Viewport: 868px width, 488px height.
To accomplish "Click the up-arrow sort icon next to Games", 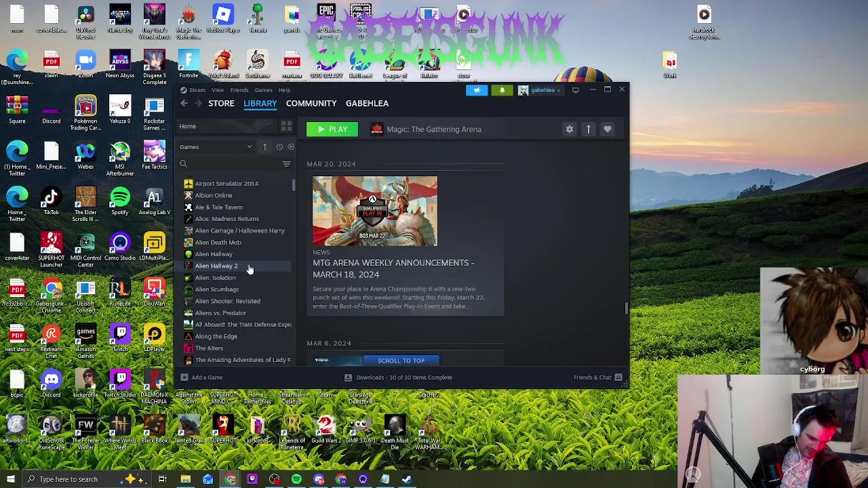I will pyautogui.click(x=264, y=147).
